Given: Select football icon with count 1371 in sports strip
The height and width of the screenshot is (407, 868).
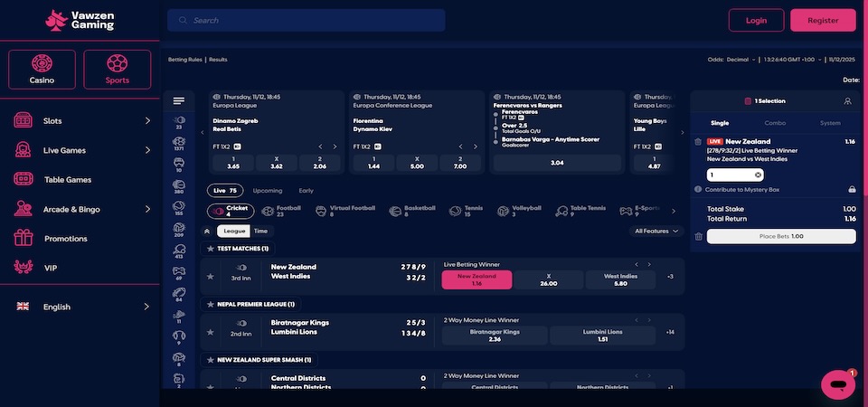Looking at the screenshot, I should (x=179, y=144).
